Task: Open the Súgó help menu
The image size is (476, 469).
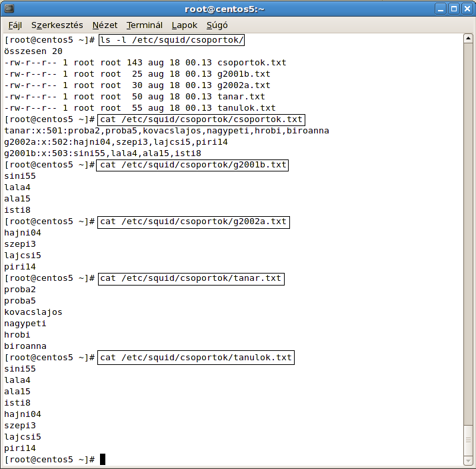Action: tap(217, 25)
